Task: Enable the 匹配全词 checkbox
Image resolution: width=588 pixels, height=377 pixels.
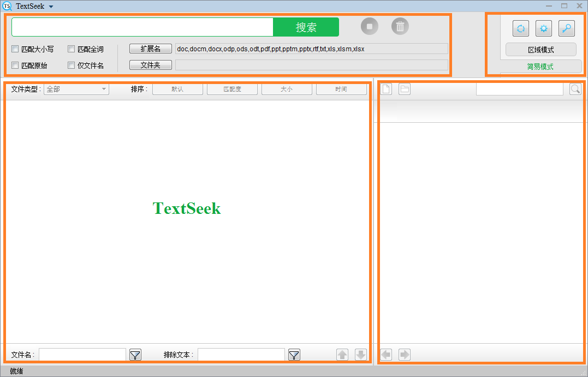Action: (72, 49)
